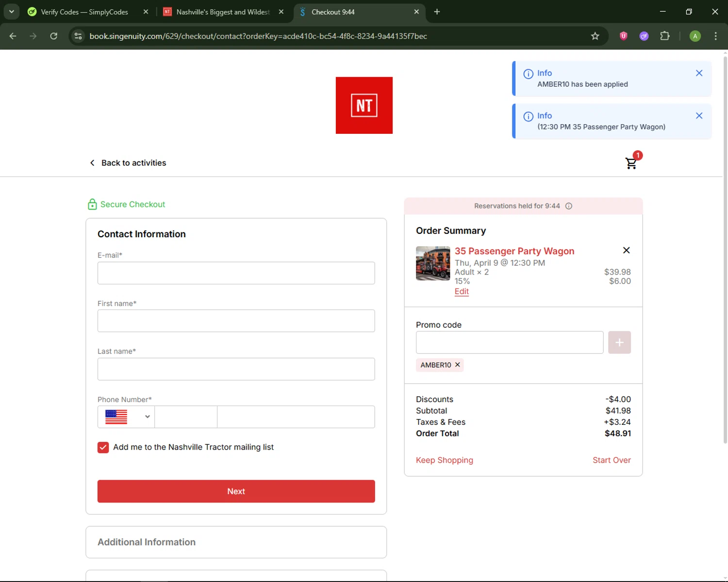Go Back to activities
The height and width of the screenshot is (582, 728).
(128, 163)
